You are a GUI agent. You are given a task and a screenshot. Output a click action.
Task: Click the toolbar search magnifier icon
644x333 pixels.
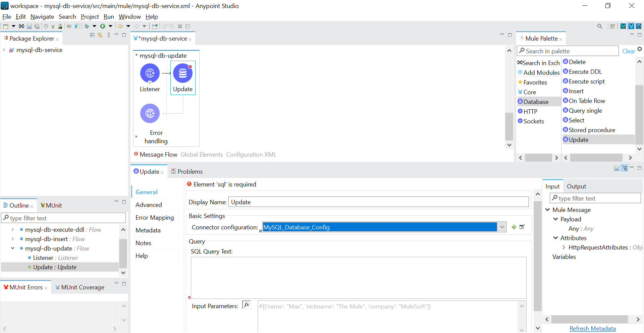click(600, 26)
